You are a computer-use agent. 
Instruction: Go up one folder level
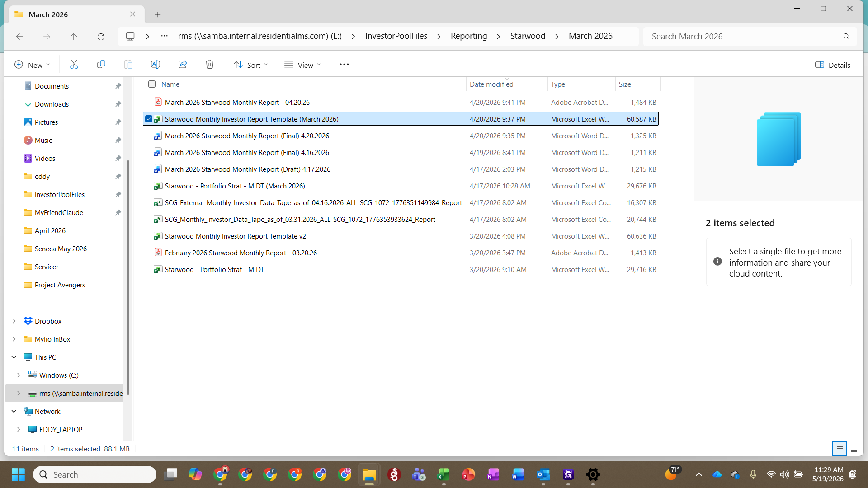click(x=74, y=37)
